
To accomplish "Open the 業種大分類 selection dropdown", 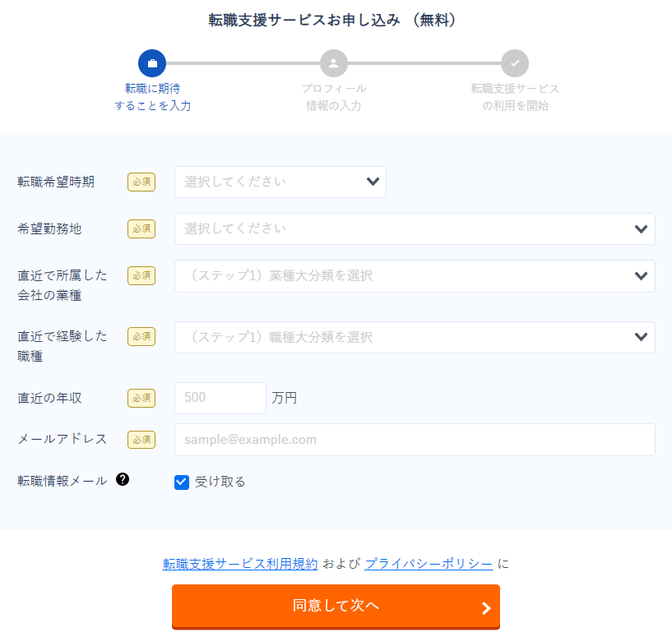I will [415, 275].
